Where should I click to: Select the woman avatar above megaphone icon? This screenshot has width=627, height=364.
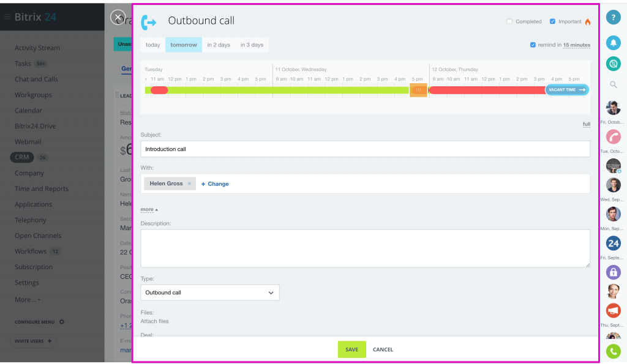[613, 291]
